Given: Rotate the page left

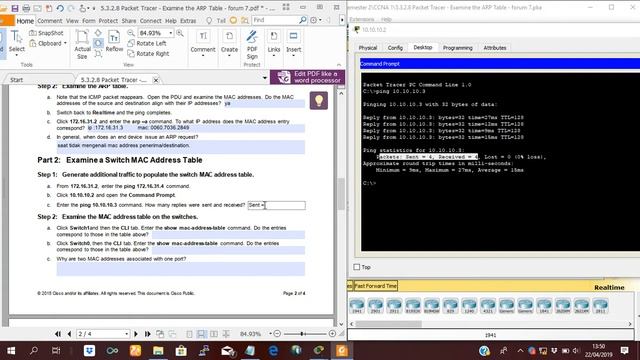Looking at the screenshot, I should 147,43.
